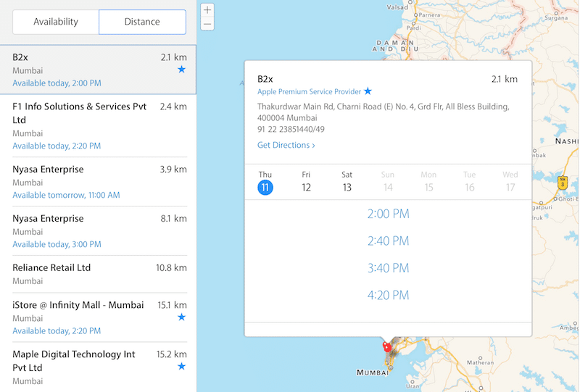Choose the 3:40 PM time slot
The image size is (580, 392).
(x=388, y=268)
